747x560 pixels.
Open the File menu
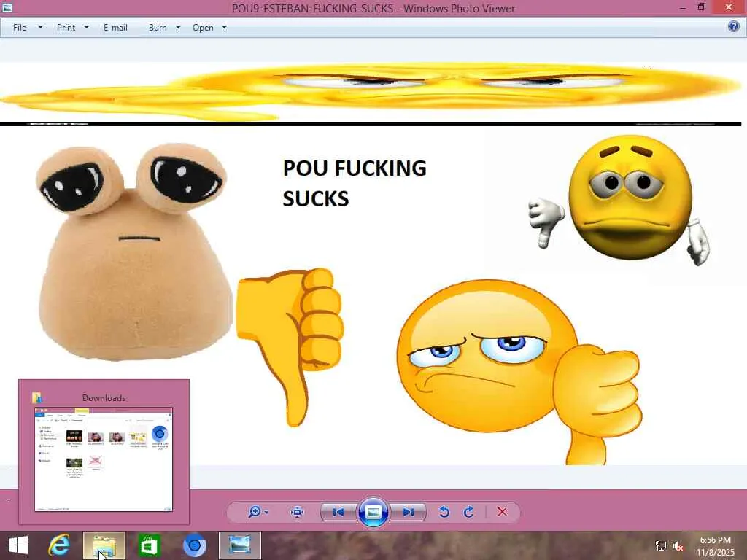[x=20, y=28]
